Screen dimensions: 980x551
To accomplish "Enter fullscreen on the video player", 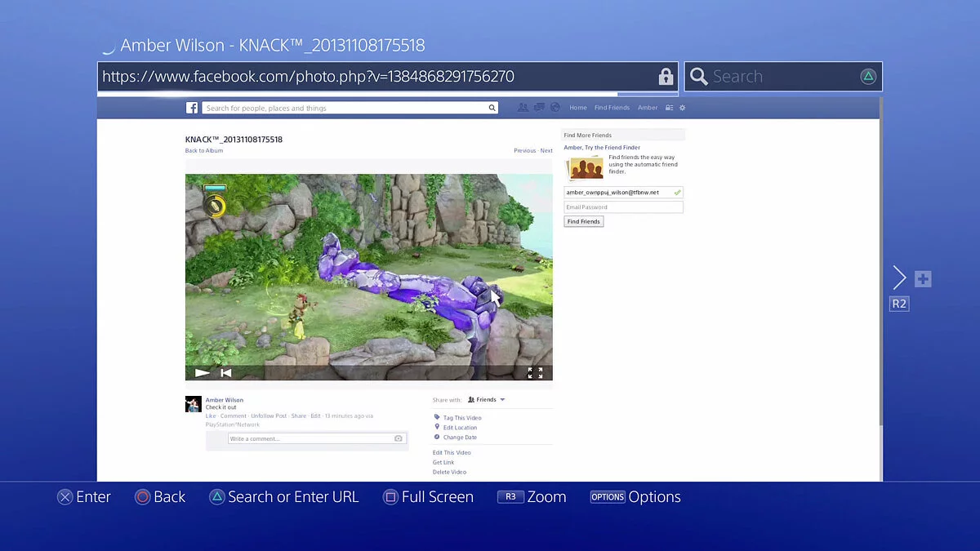I will (x=535, y=373).
